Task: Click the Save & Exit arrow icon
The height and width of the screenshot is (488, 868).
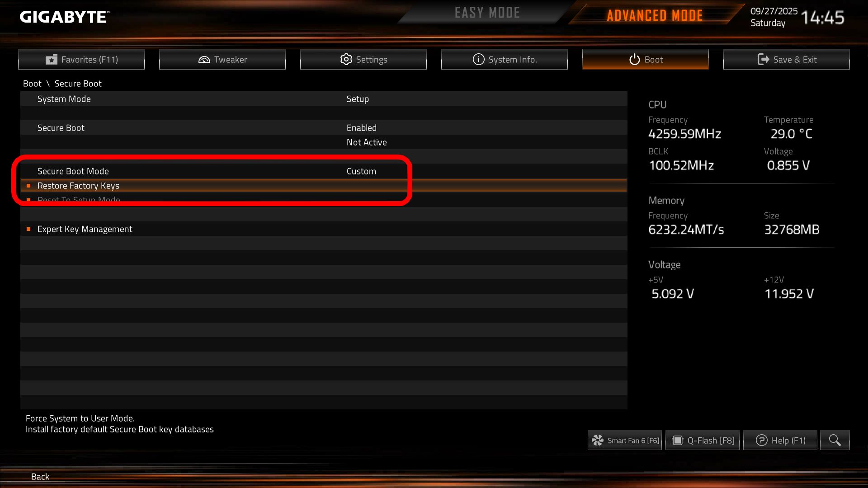Action: (763, 60)
